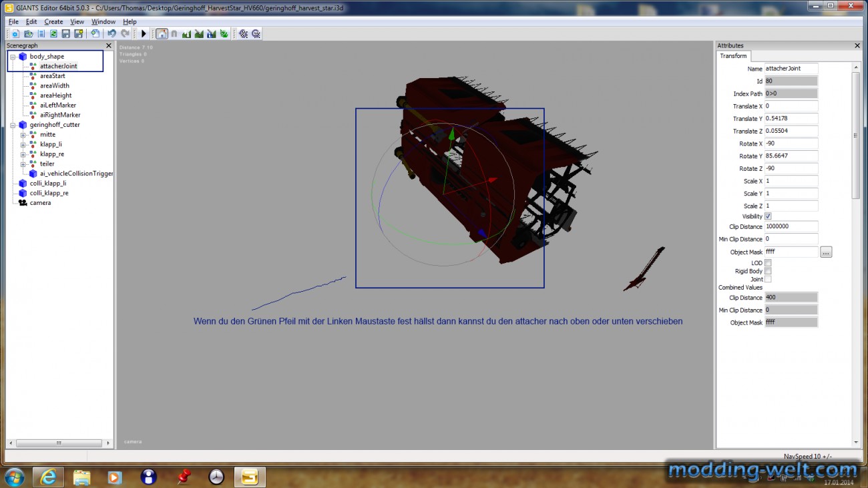This screenshot has height=488, width=868.
Task: Toggle the highlighted house-shaped toolbar icon
Action: pyautogui.click(x=162, y=33)
